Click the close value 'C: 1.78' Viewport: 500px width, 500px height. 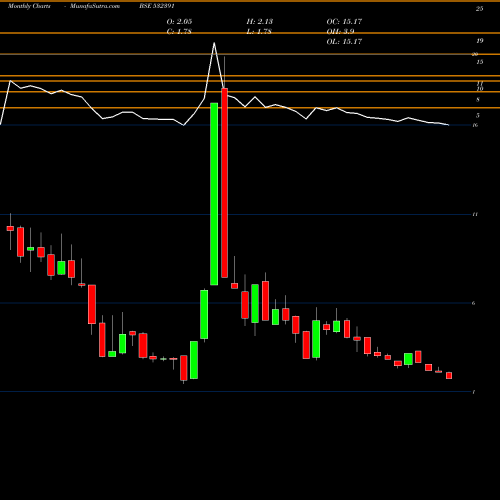[179, 31]
